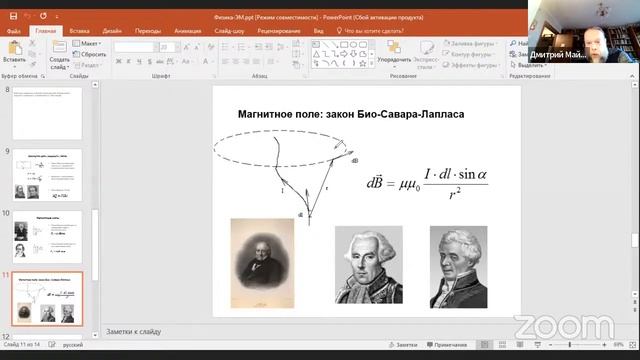Viewport: 640px width, 360px height.
Task: Click the Примечания comments button in status bar
Action: coord(447,345)
